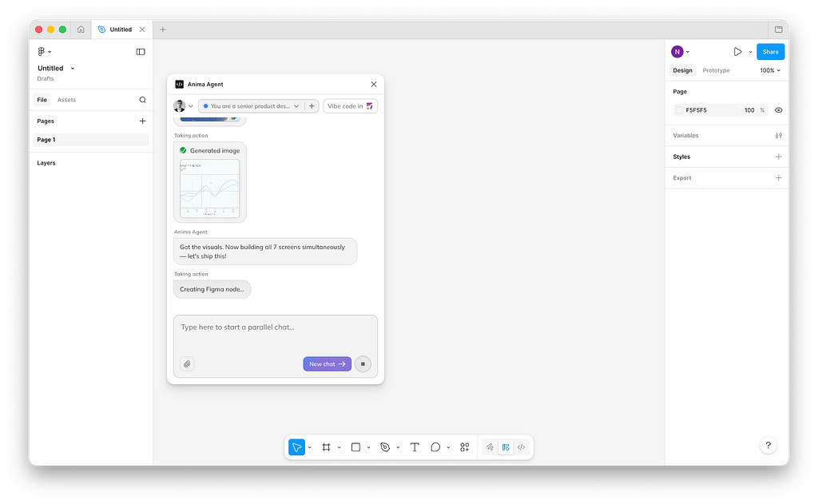Open the Variables settings icon

pos(779,136)
